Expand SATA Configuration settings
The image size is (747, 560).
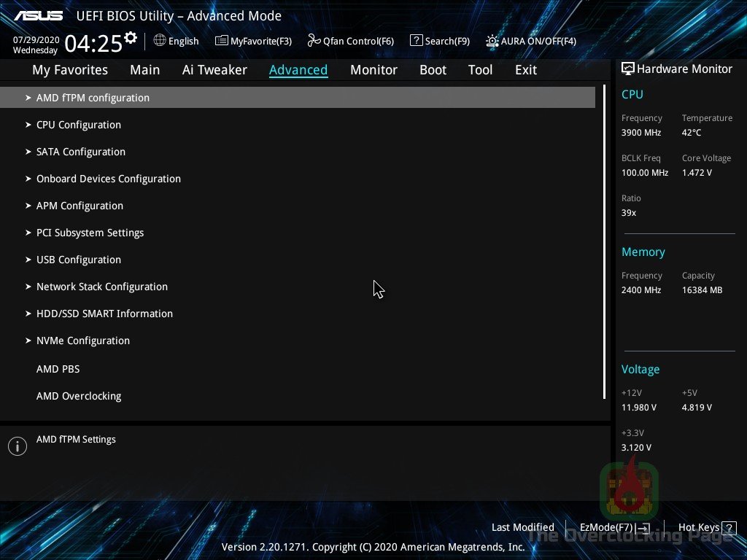pyautogui.click(x=80, y=152)
